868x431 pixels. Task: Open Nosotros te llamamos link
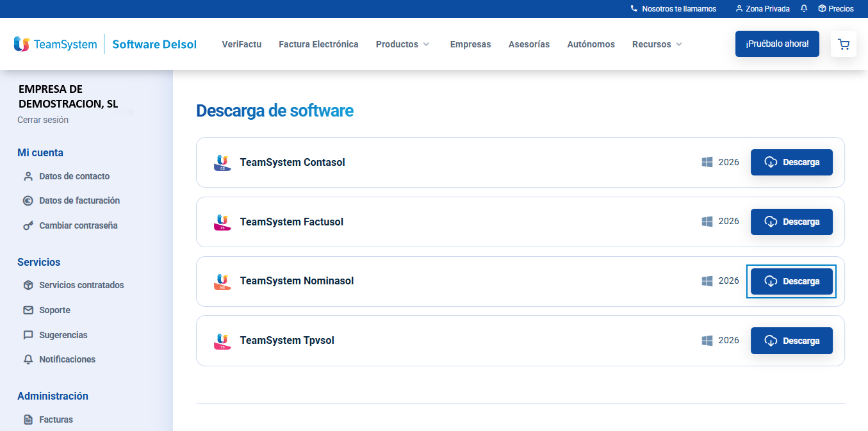point(679,9)
